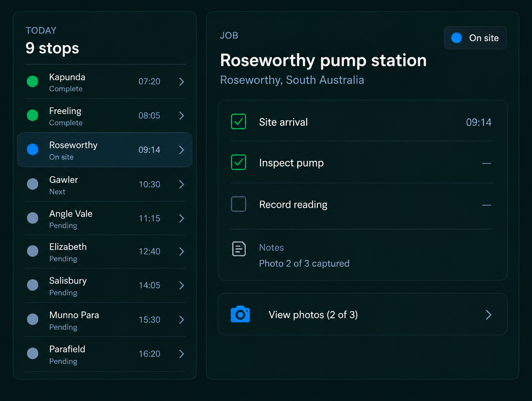The height and width of the screenshot is (401, 532).
Task: Click the On site status badge
Action: 475,38
